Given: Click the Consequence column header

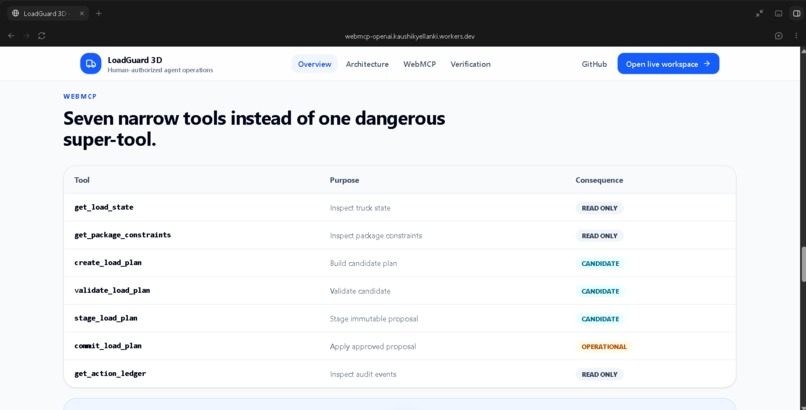Looking at the screenshot, I should 599,180.
